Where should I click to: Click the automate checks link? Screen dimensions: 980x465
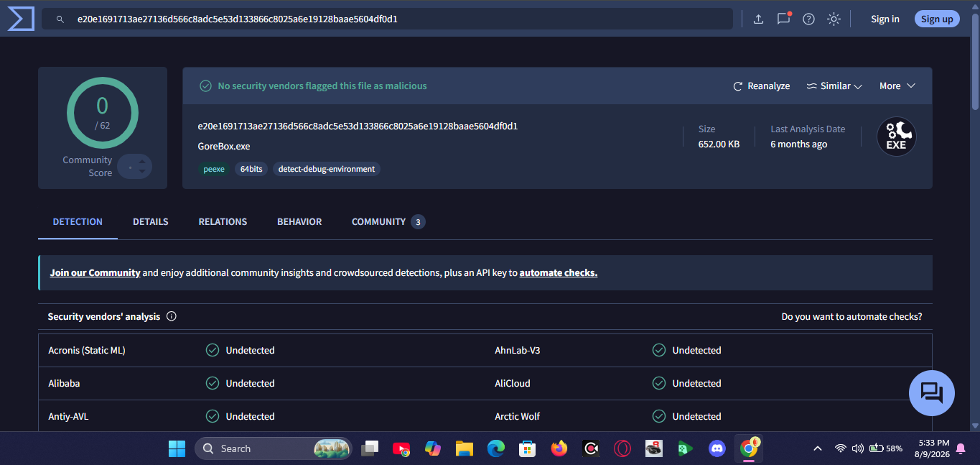point(559,273)
